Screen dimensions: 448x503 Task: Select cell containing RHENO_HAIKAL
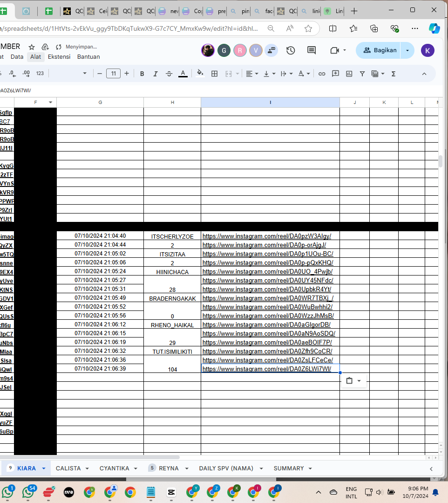coord(172,325)
